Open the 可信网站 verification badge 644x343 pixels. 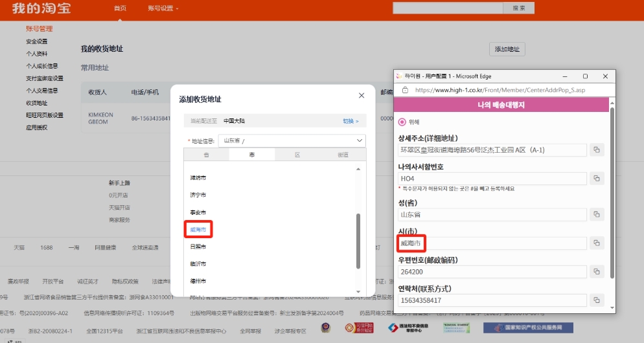pyautogui.click(x=359, y=327)
